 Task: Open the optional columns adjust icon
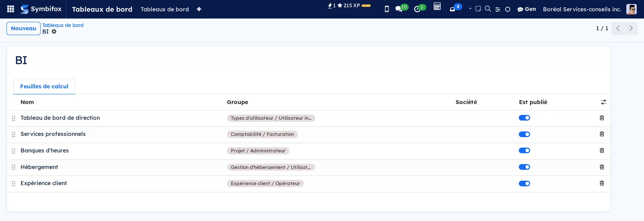(603, 102)
